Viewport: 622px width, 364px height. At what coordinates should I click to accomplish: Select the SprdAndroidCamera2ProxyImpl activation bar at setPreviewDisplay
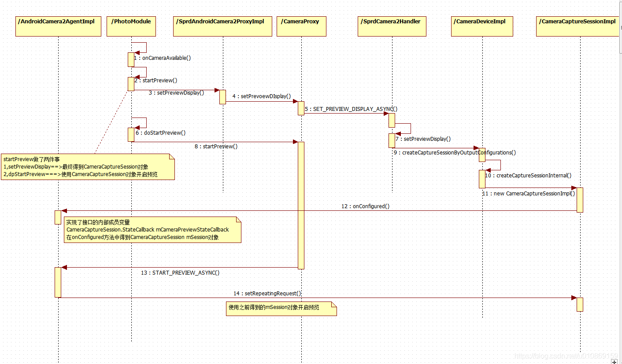click(x=222, y=97)
